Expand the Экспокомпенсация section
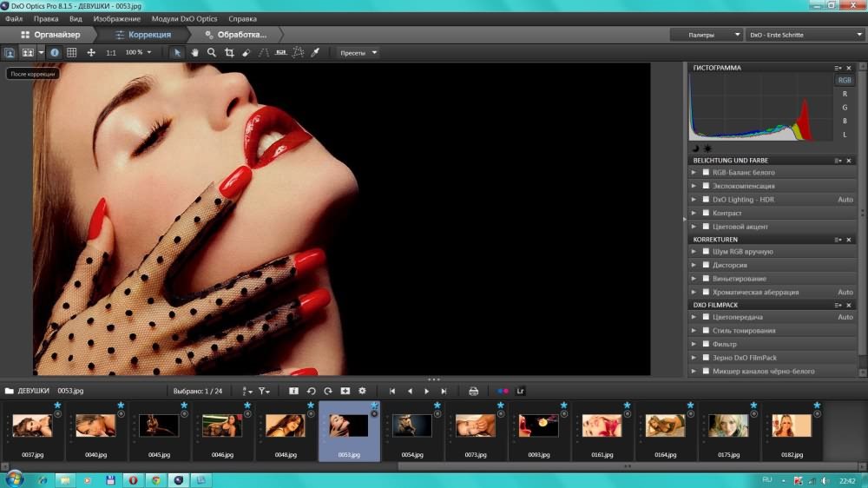Viewport: 868px width, 488px height. [x=694, y=186]
